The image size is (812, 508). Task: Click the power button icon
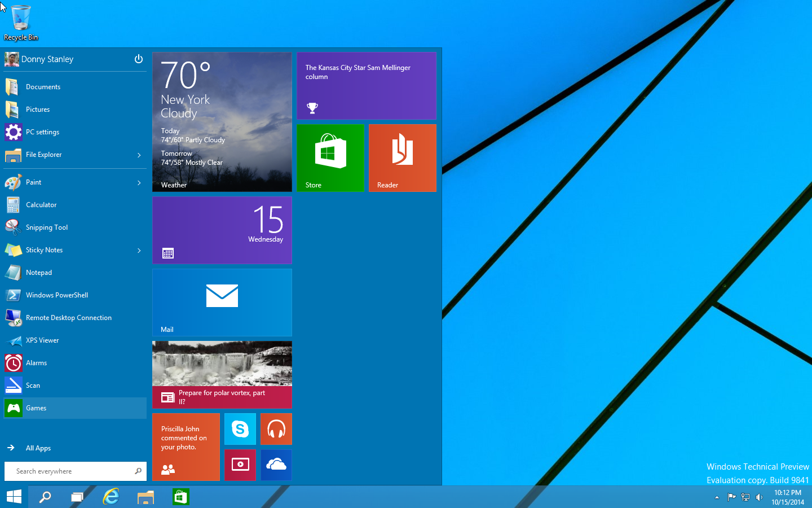[139, 59]
